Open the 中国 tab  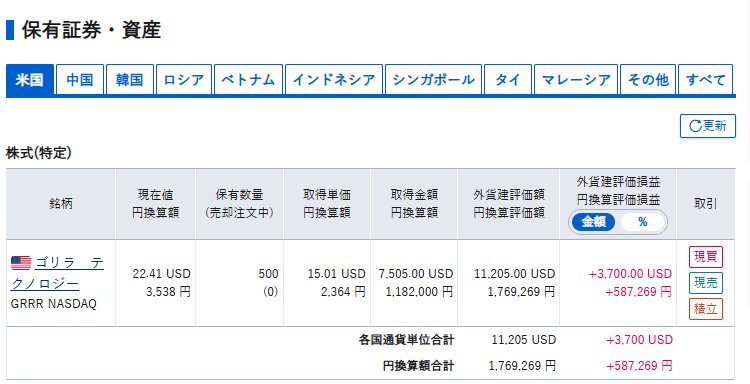80,80
